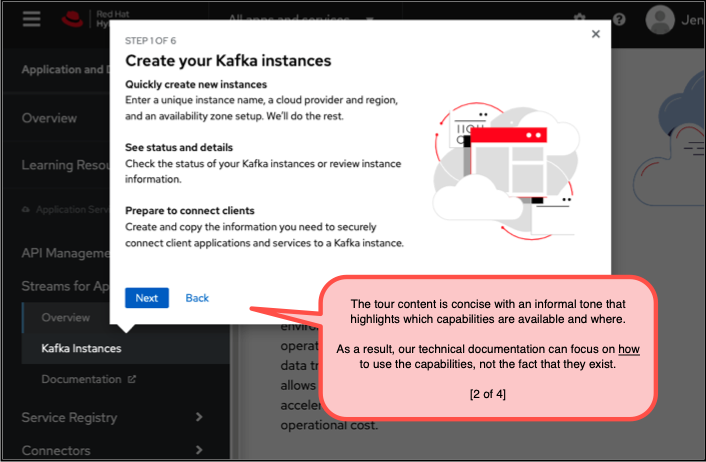
Task: Click the Red Hat logo
Action: click(x=72, y=19)
